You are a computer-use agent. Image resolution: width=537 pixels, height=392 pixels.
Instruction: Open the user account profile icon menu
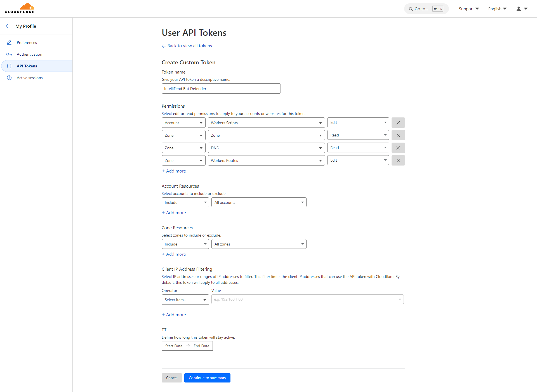[x=522, y=9]
